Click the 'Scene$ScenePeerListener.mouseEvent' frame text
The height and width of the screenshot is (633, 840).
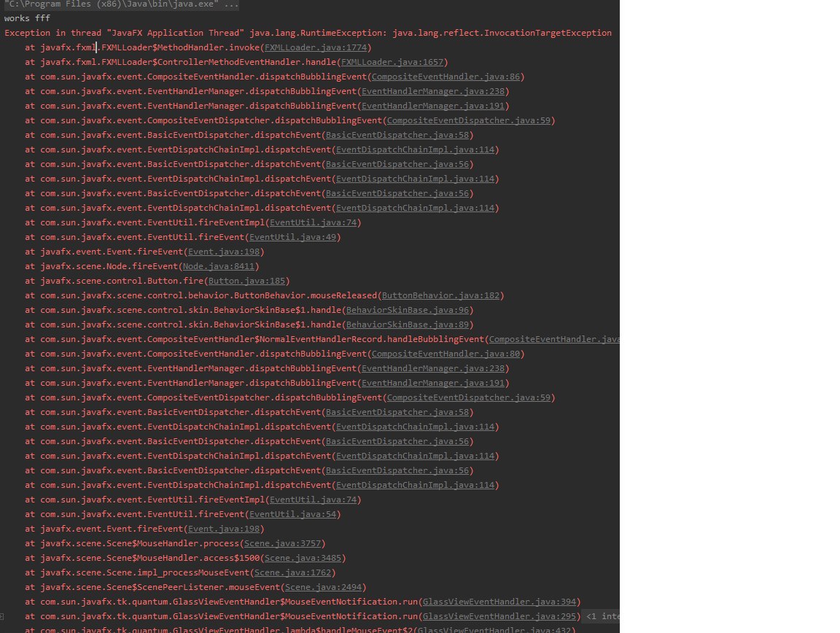[160, 587]
